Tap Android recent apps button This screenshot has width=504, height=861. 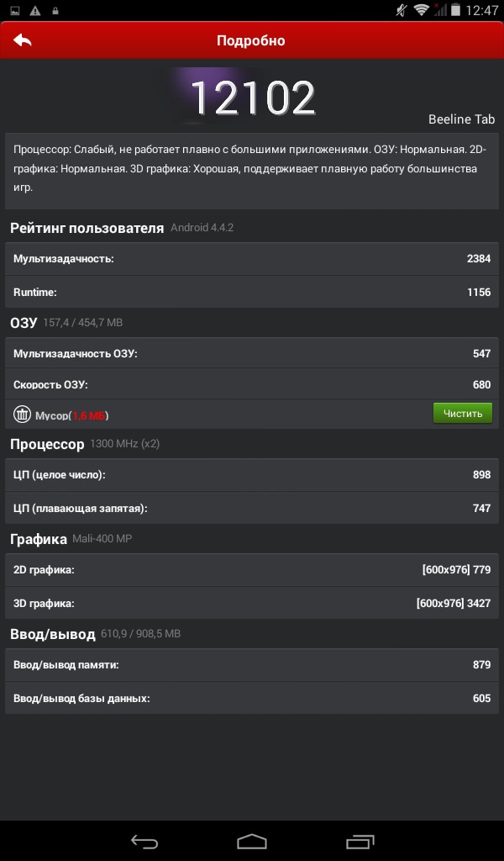(x=360, y=841)
